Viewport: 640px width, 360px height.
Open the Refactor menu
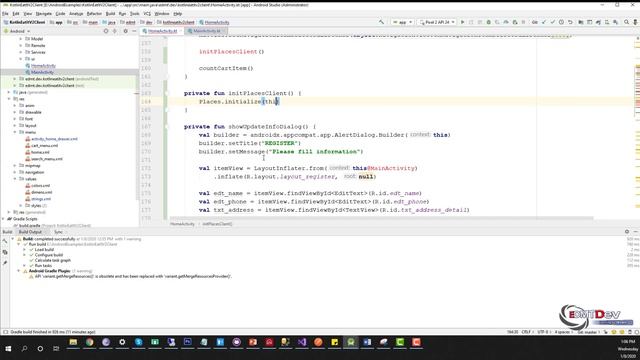(x=94, y=13)
